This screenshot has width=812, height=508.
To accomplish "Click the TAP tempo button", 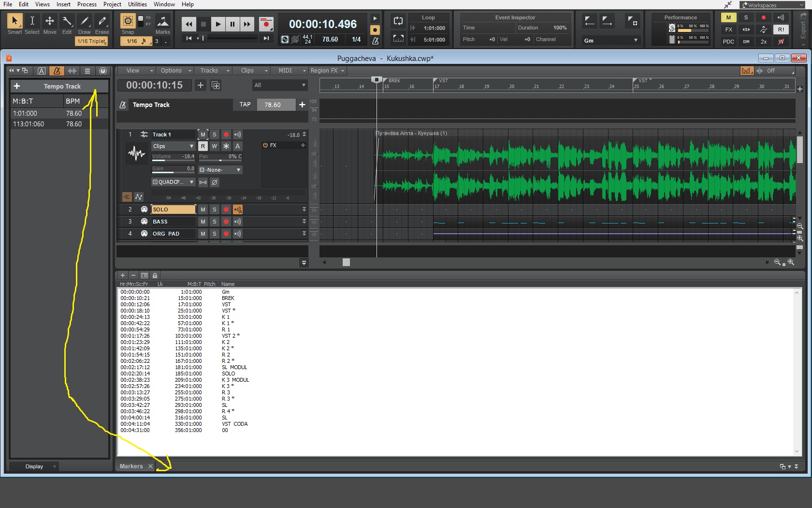I will tap(245, 105).
